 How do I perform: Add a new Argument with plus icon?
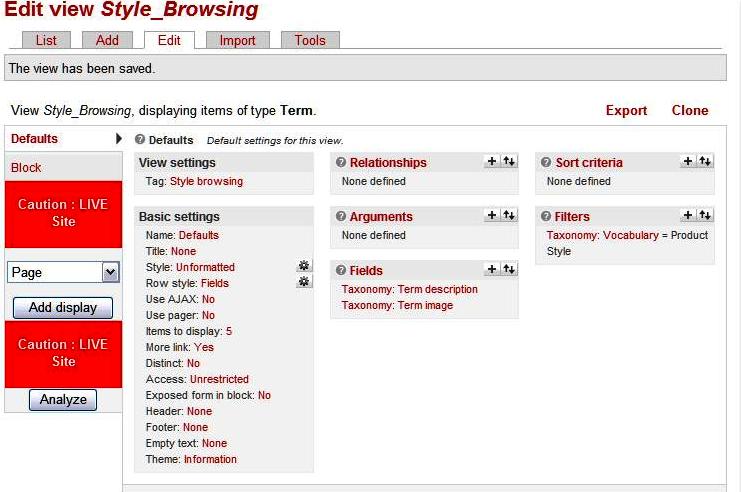click(x=491, y=215)
